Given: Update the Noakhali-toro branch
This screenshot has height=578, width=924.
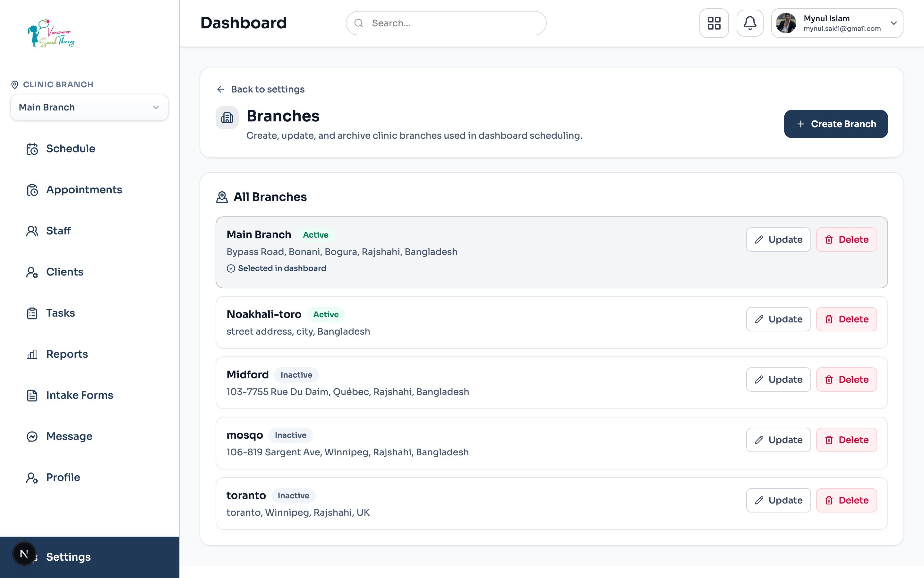Looking at the screenshot, I should coord(778,319).
